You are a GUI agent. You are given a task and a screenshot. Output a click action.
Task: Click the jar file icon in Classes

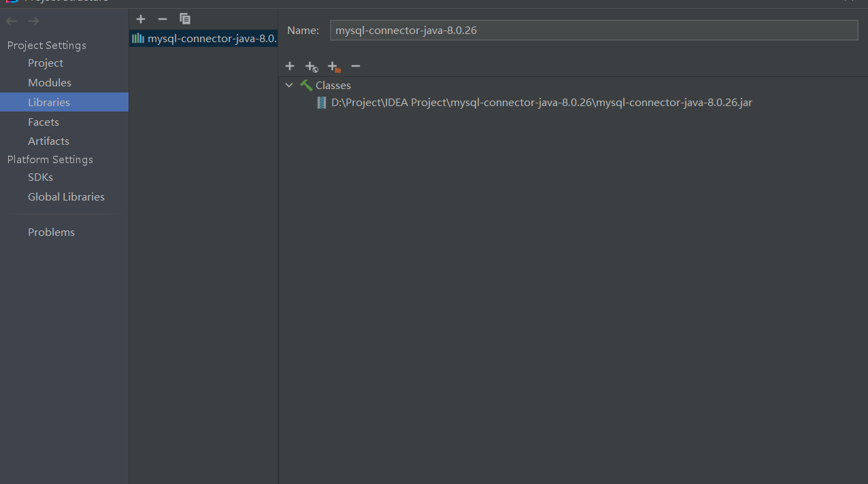click(322, 103)
